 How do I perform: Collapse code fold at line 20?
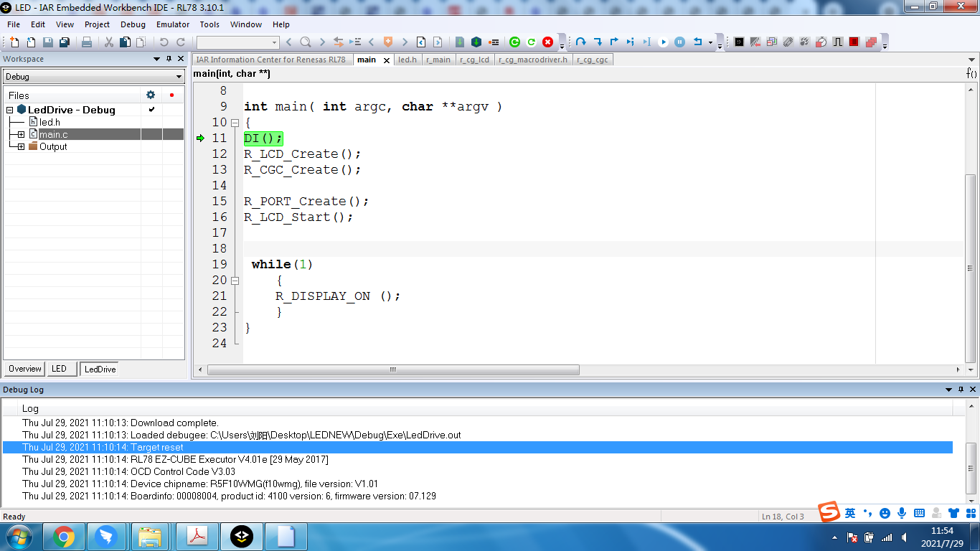(x=235, y=280)
